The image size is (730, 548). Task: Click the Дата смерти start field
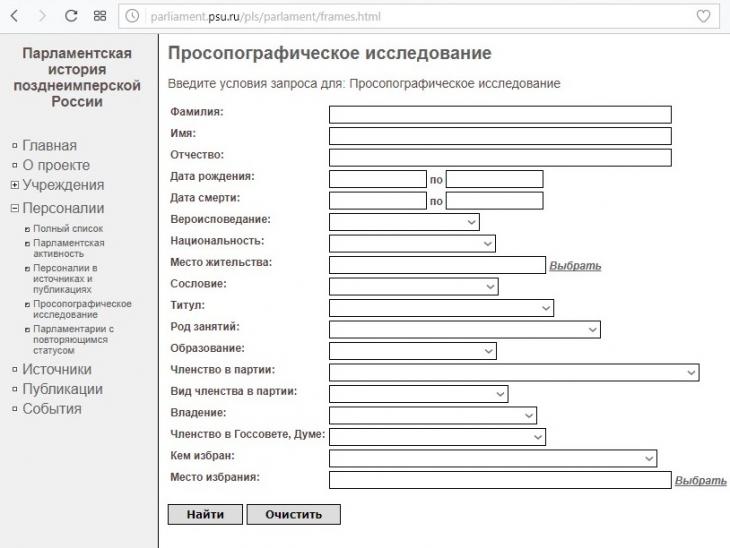point(378,201)
